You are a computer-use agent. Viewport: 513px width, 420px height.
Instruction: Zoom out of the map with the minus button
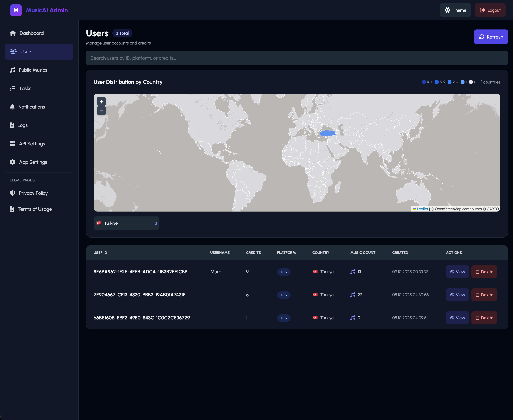point(101,111)
